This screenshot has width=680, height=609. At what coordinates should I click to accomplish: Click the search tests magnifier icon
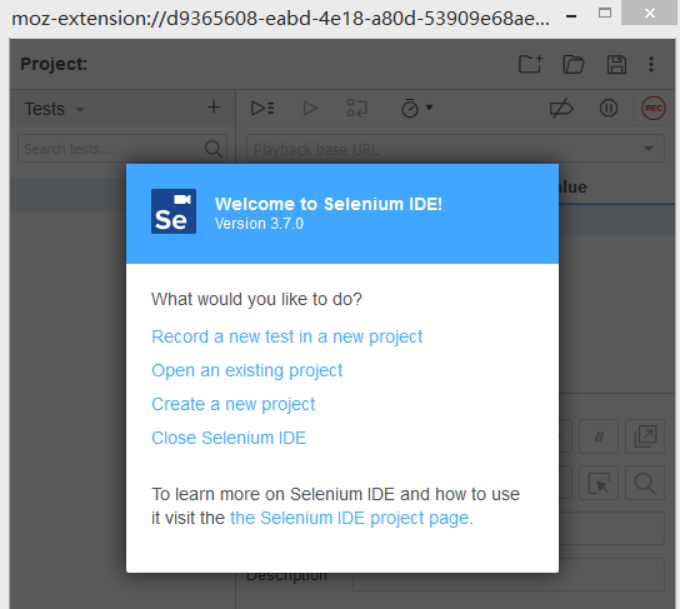[213, 149]
